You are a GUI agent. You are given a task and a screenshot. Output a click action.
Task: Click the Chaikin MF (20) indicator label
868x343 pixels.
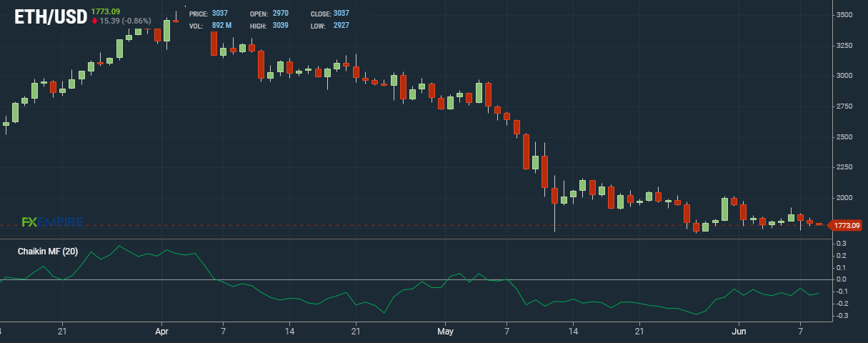click(48, 252)
